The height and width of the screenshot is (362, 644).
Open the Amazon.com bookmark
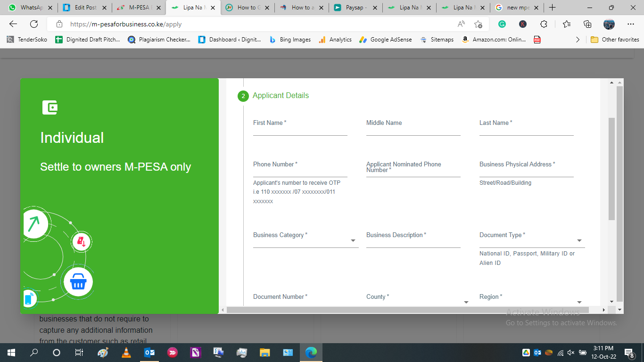[x=494, y=40]
